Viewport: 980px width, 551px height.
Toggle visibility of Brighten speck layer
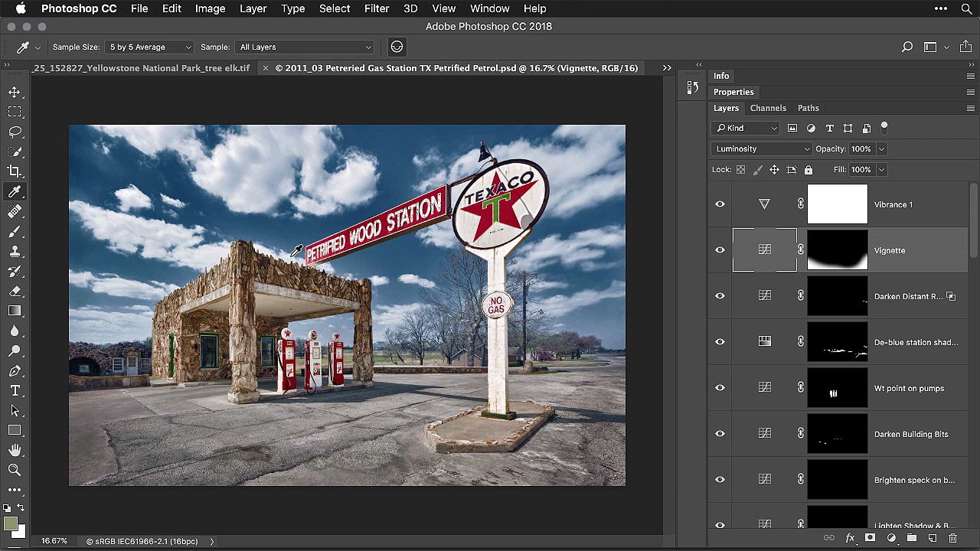tap(720, 480)
